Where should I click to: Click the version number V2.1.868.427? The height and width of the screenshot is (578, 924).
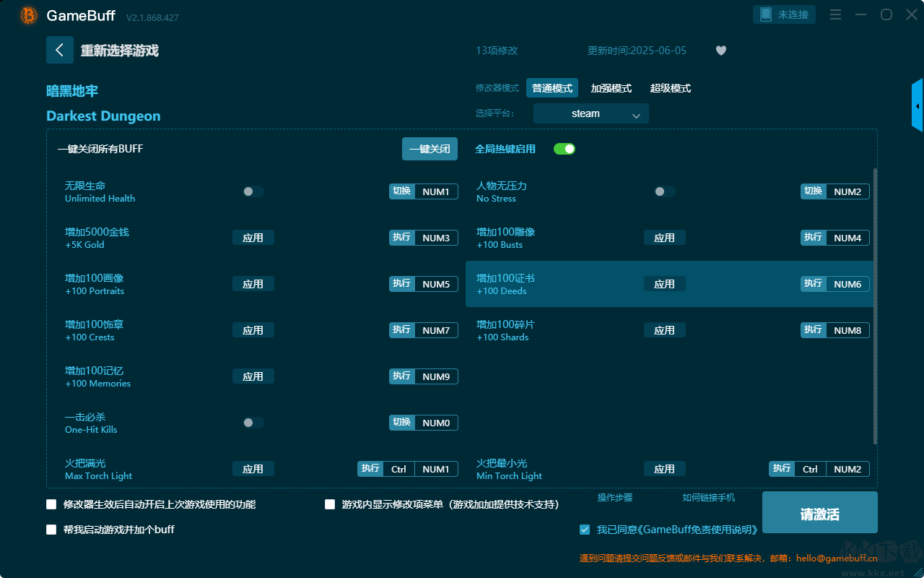pos(152,17)
